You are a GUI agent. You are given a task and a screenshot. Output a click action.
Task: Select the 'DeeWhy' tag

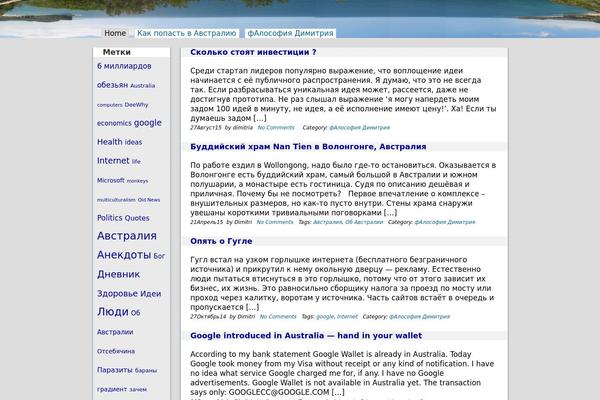click(x=136, y=104)
